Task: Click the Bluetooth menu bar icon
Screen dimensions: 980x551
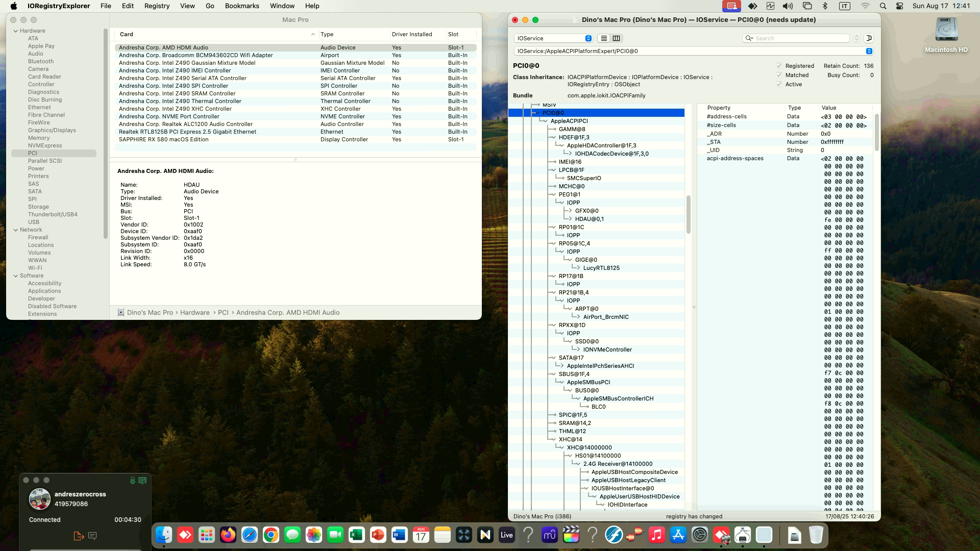Action: (x=825, y=6)
